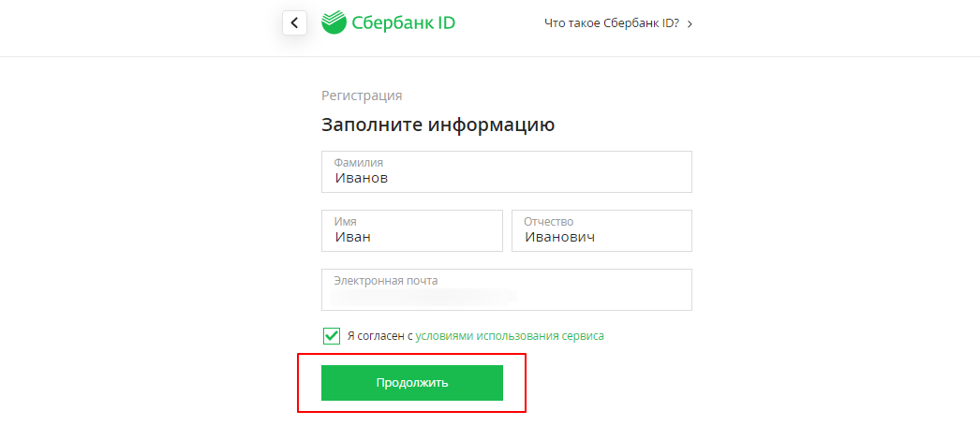This screenshot has width=980, height=426.
Task: Click the Заполните информацию heading
Action: point(438,125)
